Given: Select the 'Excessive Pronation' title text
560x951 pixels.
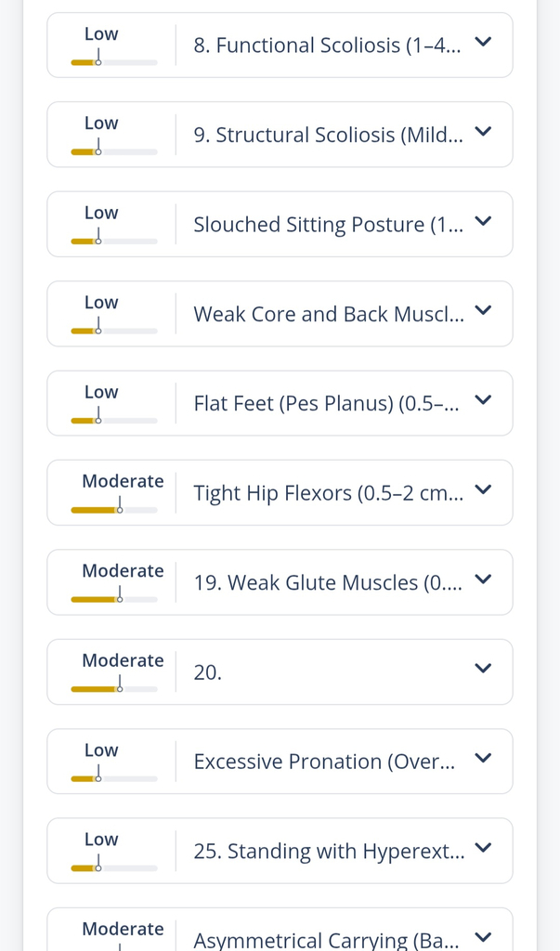Looking at the screenshot, I should pyautogui.click(x=324, y=762).
